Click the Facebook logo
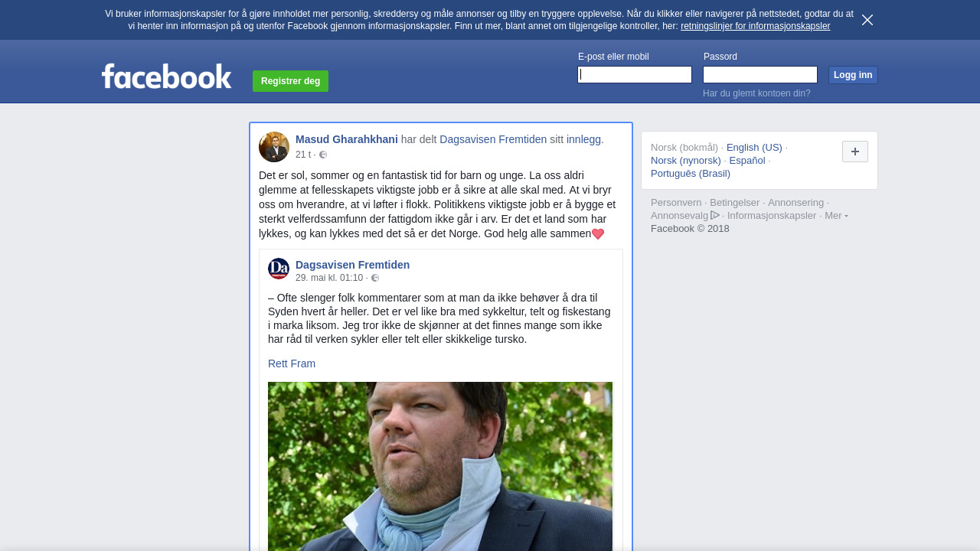 coord(166,77)
